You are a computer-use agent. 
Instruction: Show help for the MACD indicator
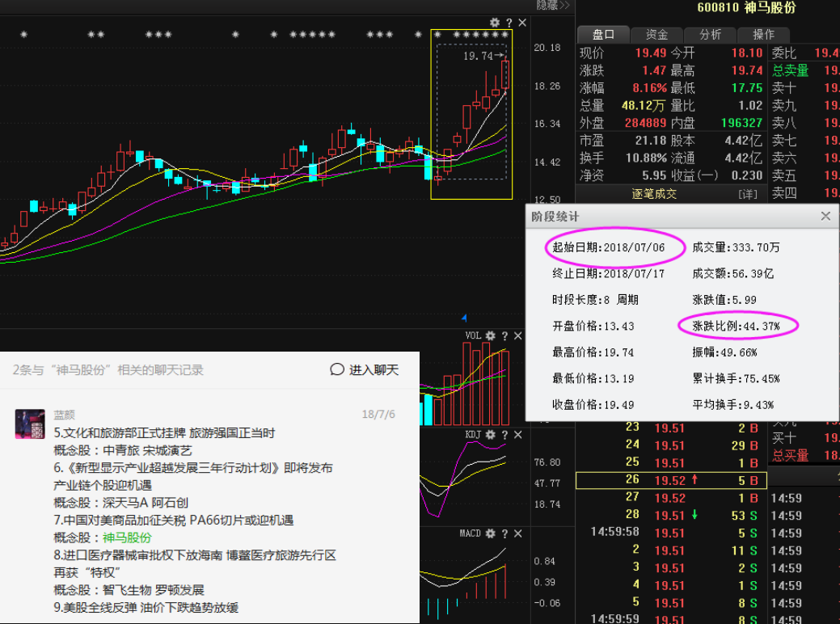[504, 533]
